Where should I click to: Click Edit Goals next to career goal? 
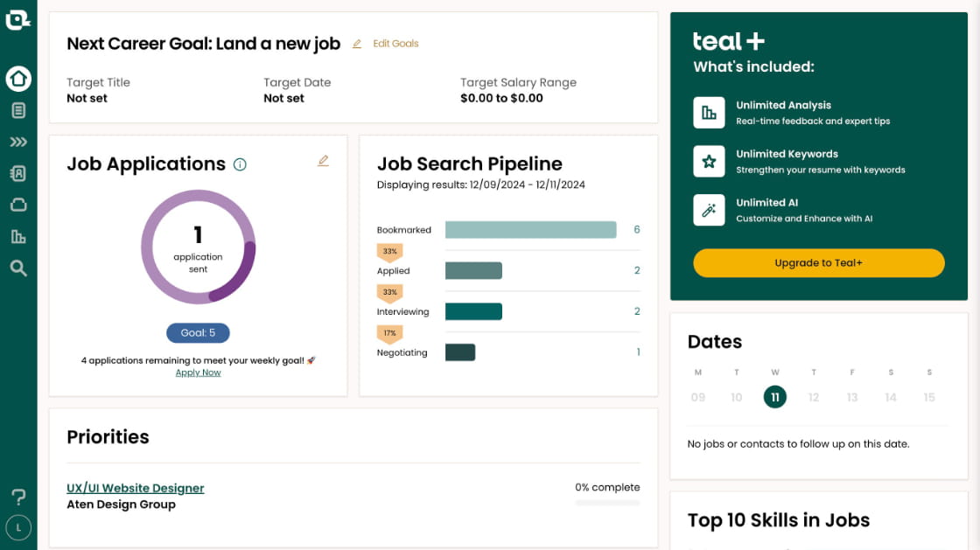(395, 44)
